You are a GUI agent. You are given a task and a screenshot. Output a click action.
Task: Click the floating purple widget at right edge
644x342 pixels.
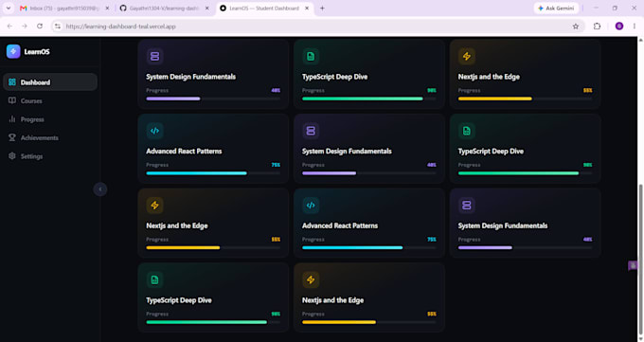(x=633, y=265)
